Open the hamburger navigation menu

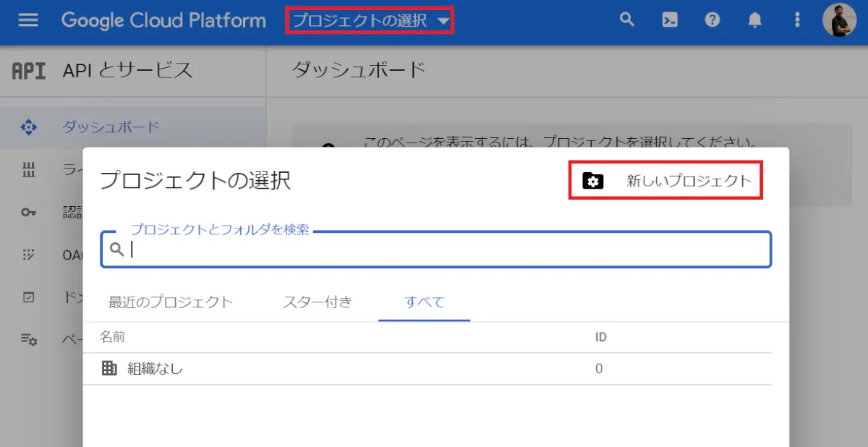coord(28,20)
